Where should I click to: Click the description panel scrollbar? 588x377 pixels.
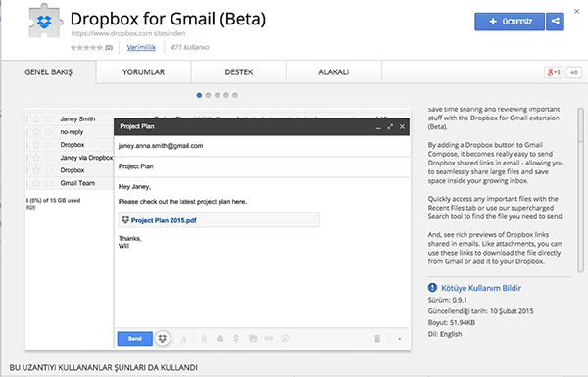580,190
